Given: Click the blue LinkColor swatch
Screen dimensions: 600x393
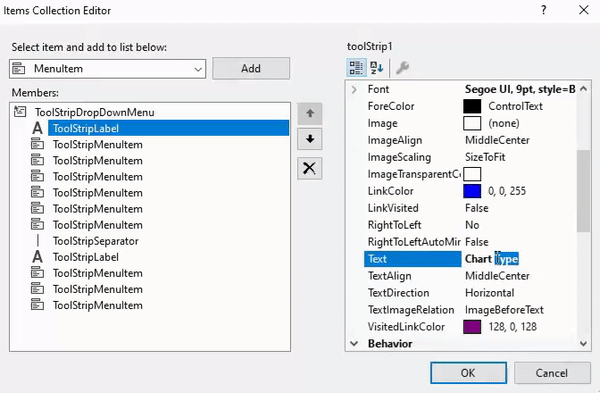Looking at the screenshot, I should [472, 191].
